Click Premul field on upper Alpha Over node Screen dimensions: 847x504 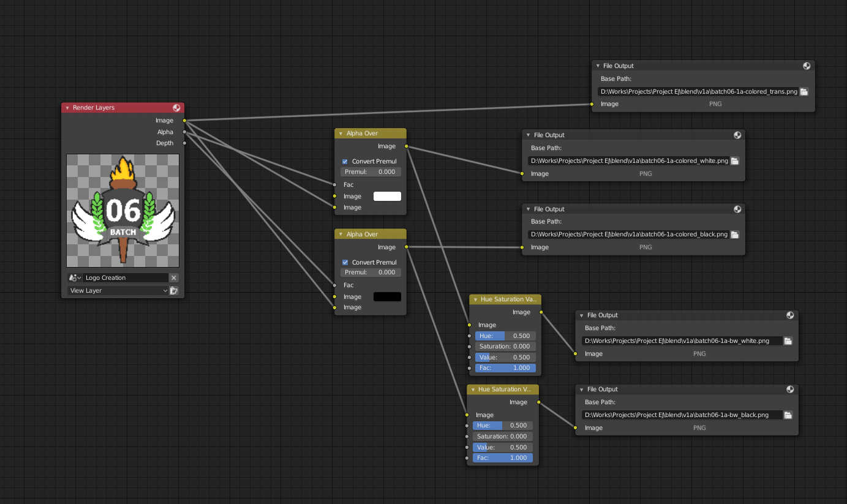coord(371,172)
